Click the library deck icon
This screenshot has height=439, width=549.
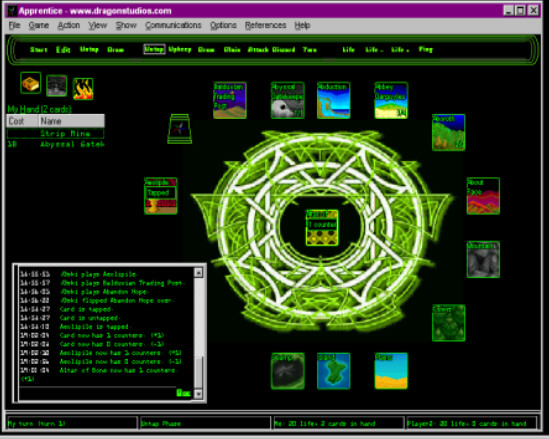pyautogui.click(x=180, y=129)
